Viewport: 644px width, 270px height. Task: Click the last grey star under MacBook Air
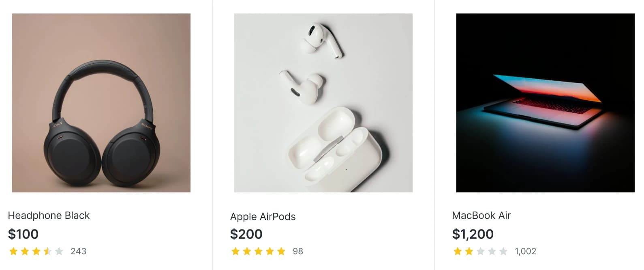[503, 251]
